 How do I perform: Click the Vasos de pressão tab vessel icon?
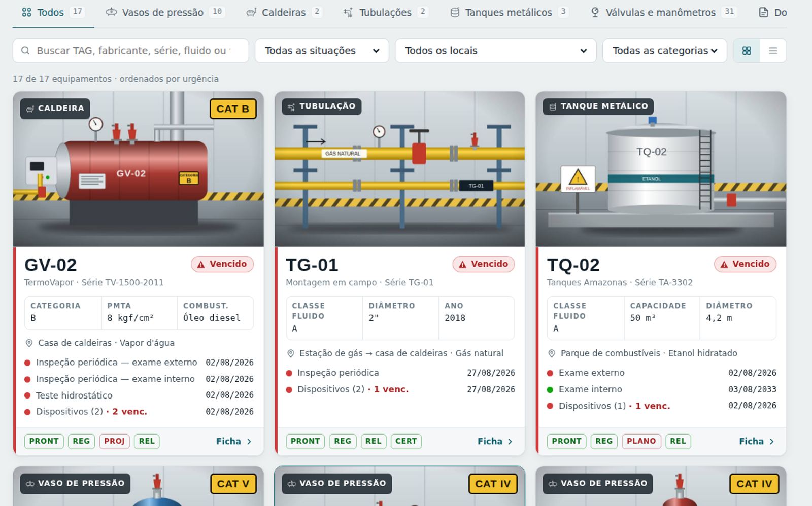point(111,12)
